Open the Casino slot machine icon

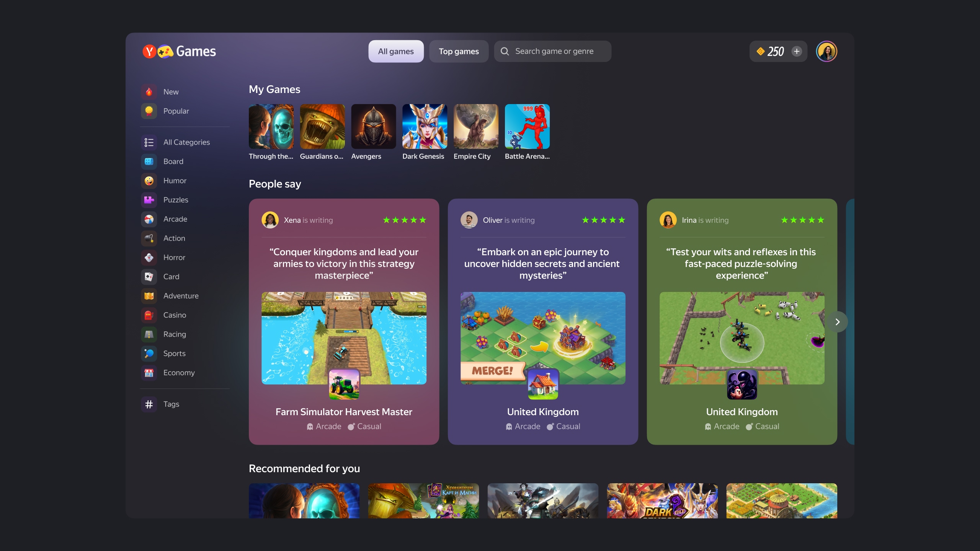click(149, 315)
